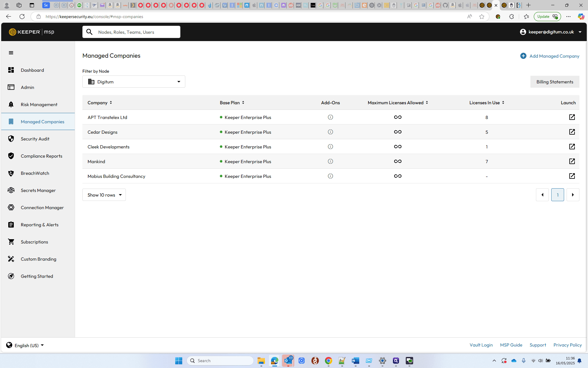Open the MSP Guide link

pos(511,345)
